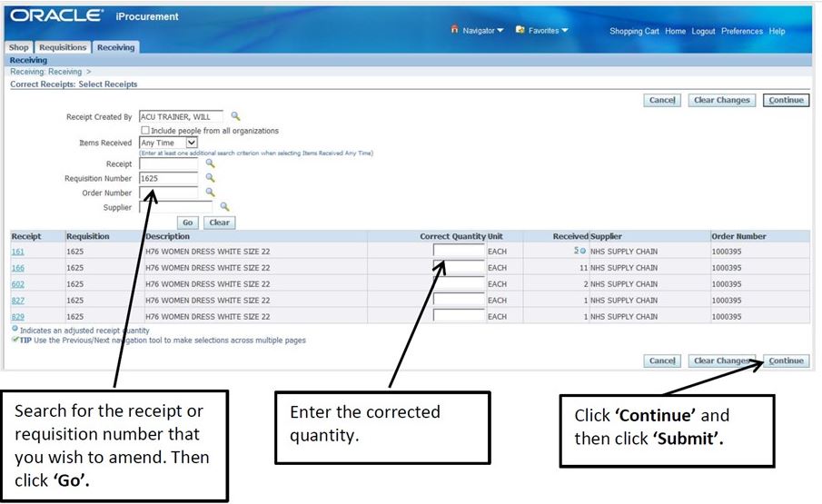Viewport: 822px width, 504px height.
Task: Click the top Continue button
Action: pyautogui.click(x=786, y=100)
